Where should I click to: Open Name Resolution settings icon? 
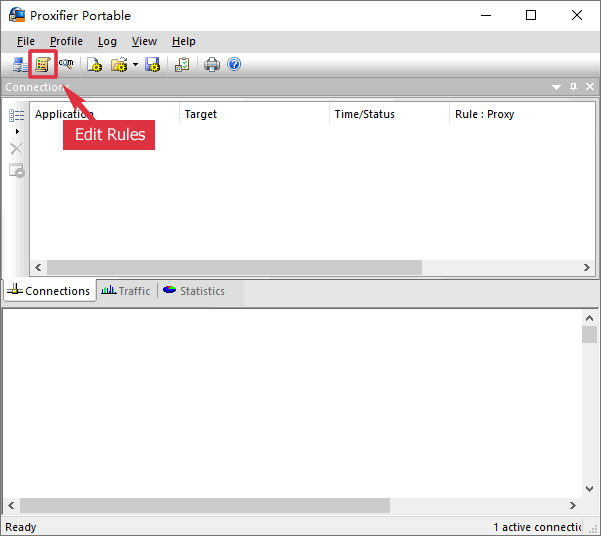(x=66, y=64)
